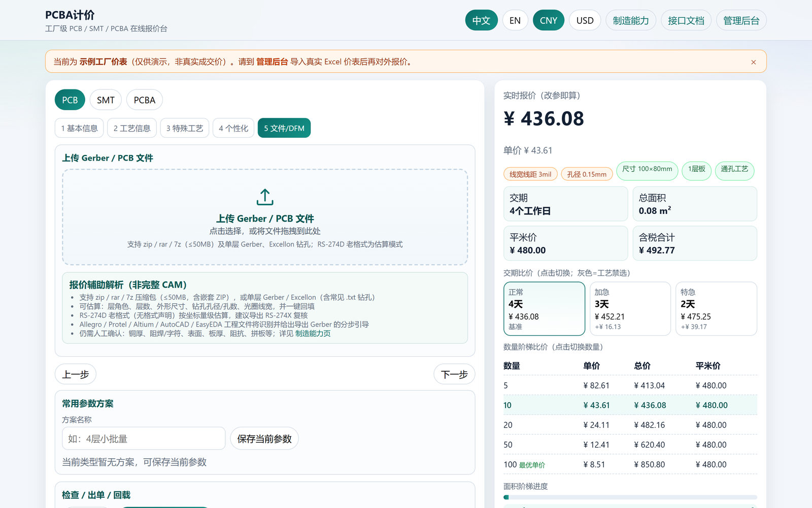Click 下一步 button
Image resolution: width=812 pixels, height=508 pixels.
454,374
